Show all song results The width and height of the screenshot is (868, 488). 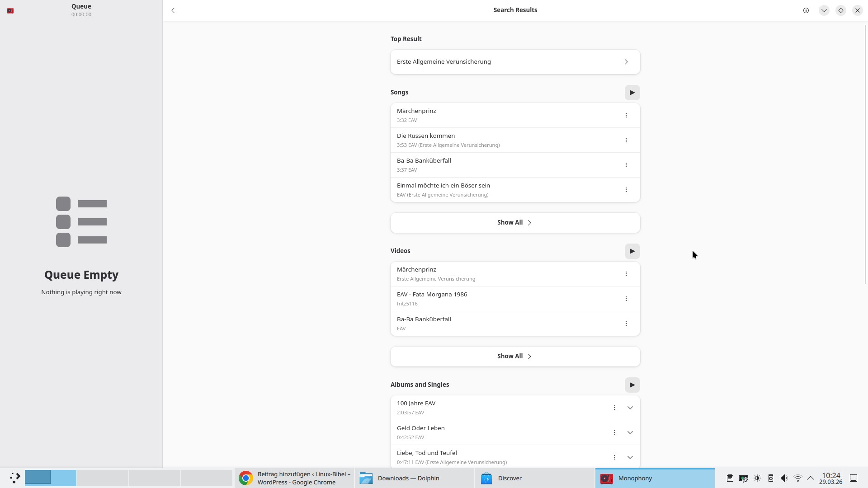click(515, 223)
